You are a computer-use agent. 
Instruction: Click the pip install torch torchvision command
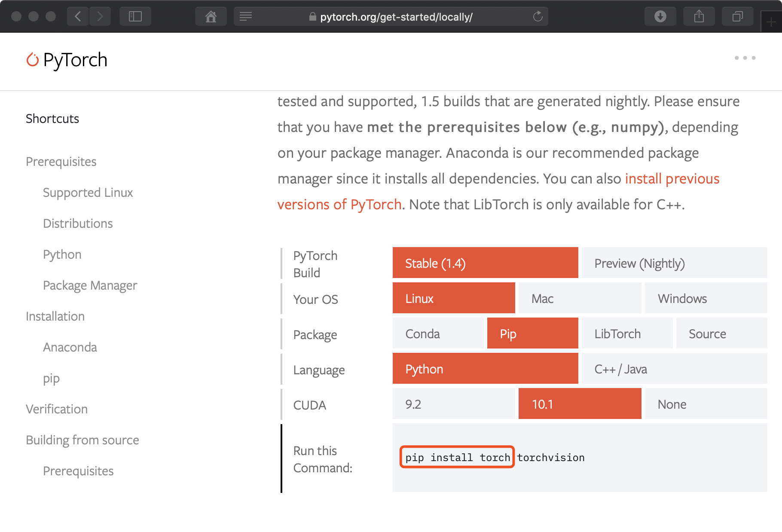click(495, 458)
